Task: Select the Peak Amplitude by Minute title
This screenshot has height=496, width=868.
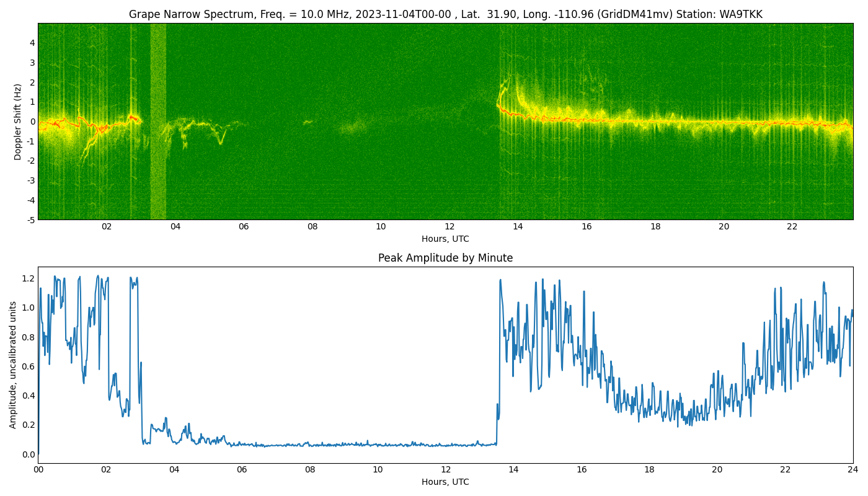Action: [445, 258]
